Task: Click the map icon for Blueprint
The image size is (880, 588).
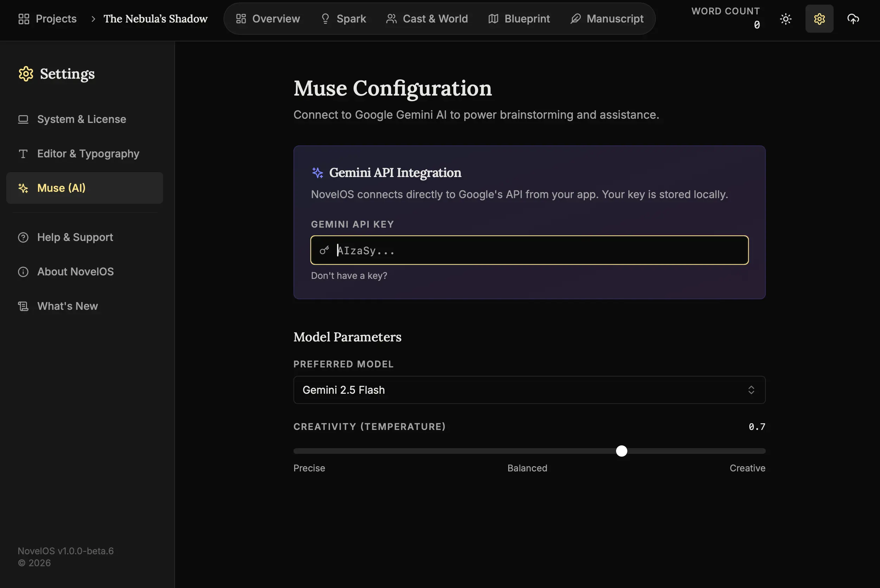Action: click(x=493, y=19)
